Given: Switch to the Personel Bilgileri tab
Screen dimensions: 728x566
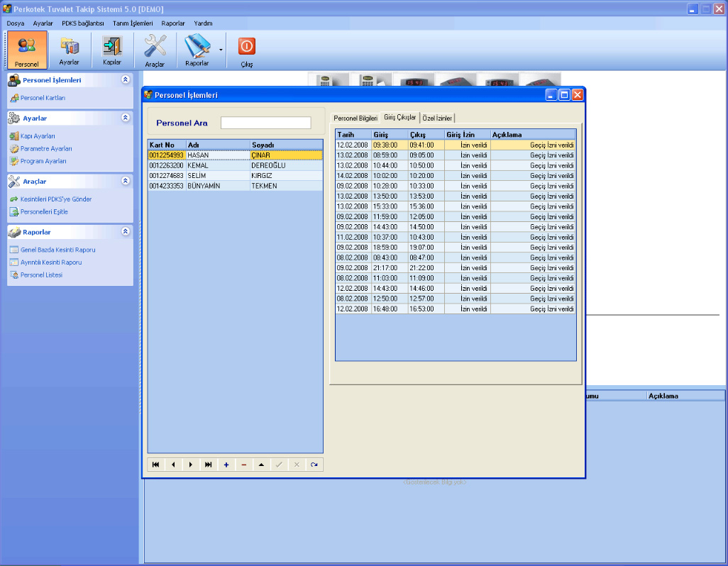Looking at the screenshot, I should coord(355,118).
